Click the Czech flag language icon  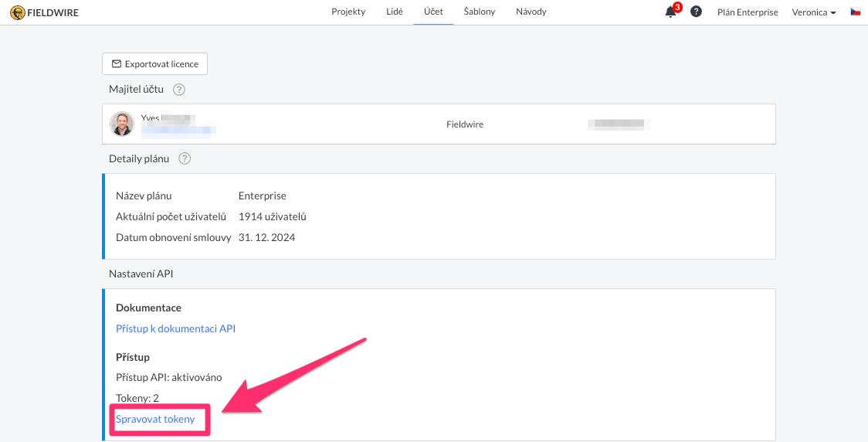[x=856, y=12]
